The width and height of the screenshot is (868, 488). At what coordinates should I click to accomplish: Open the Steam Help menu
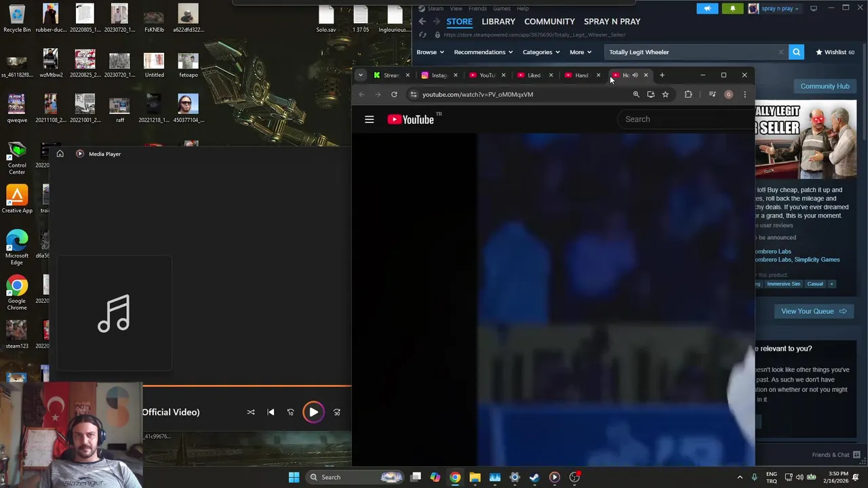(x=523, y=9)
